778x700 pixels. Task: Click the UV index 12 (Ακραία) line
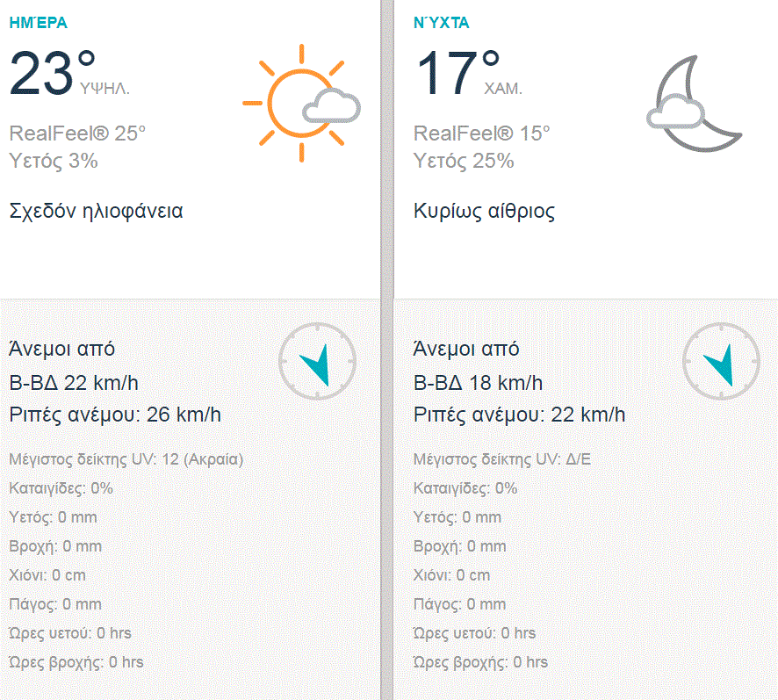[x=126, y=459]
